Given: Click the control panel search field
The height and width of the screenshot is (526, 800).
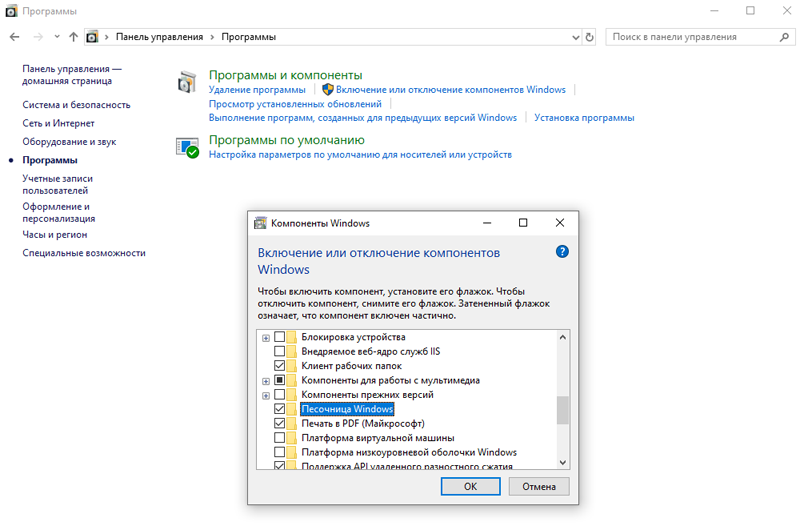Looking at the screenshot, I should pyautogui.click(x=688, y=37).
